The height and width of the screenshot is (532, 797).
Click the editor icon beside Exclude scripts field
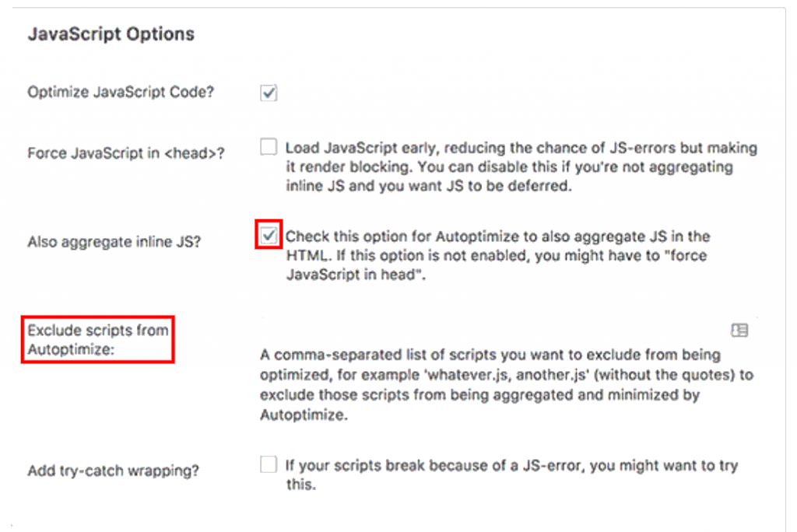tap(738, 330)
